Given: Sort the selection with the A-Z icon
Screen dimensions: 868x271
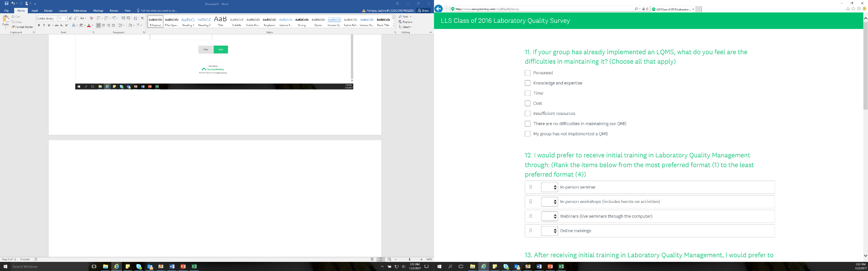Looking at the screenshot, I should (x=135, y=18).
